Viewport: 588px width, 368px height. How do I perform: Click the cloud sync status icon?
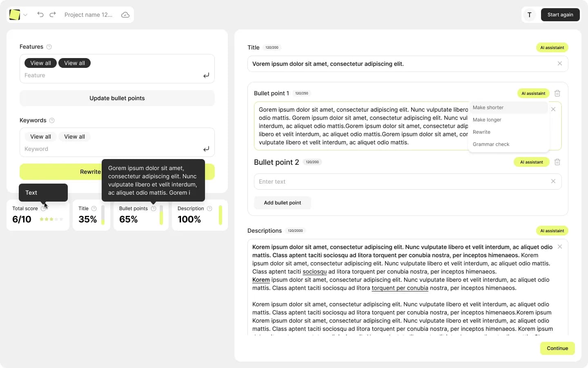click(x=125, y=14)
